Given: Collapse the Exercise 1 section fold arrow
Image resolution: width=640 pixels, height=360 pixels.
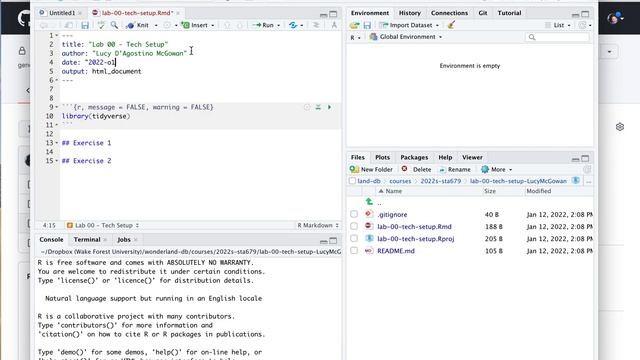Looking at the screenshot, I should pyautogui.click(x=57, y=143).
